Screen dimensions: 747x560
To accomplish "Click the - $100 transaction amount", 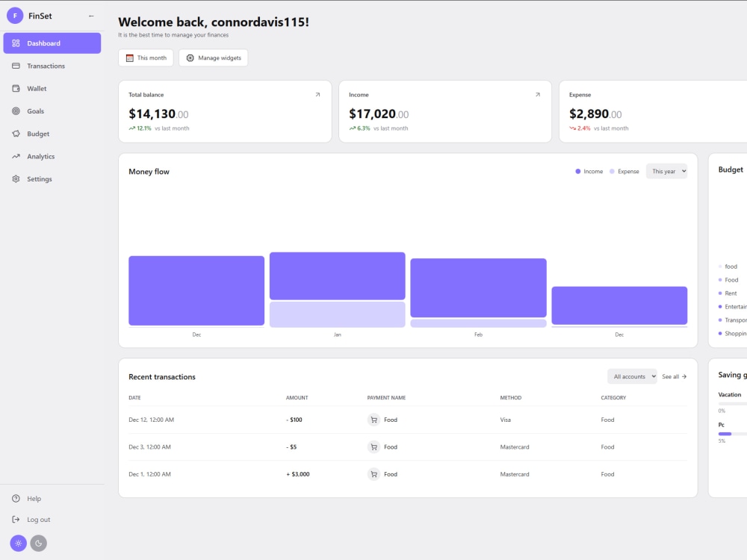I will pos(294,420).
